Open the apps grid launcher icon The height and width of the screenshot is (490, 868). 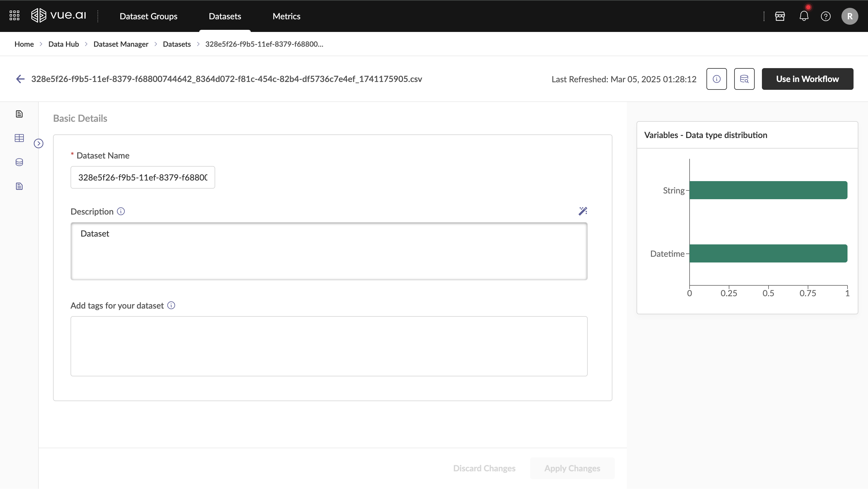(x=14, y=16)
